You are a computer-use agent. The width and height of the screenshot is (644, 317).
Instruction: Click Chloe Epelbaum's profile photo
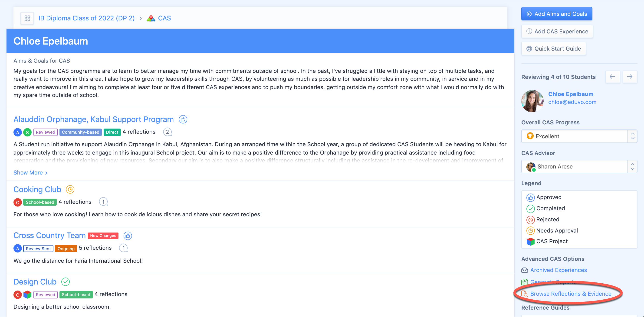[x=532, y=101]
